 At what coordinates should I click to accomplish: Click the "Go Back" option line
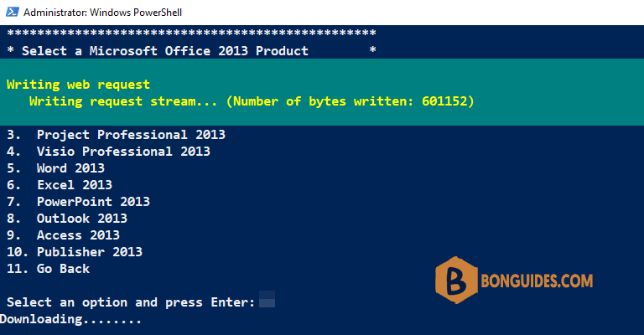pos(48,269)
